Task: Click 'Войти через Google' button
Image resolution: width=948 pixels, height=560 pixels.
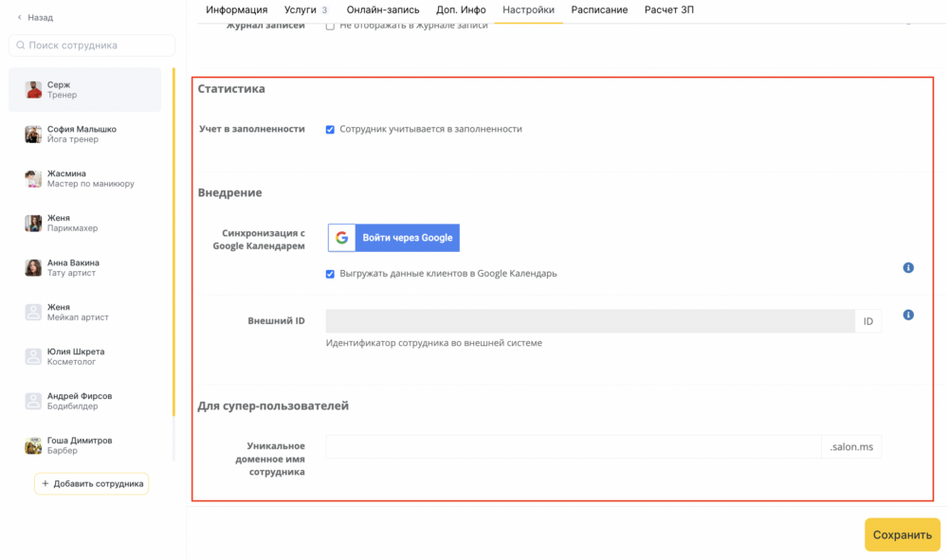Action: (393, 238)
